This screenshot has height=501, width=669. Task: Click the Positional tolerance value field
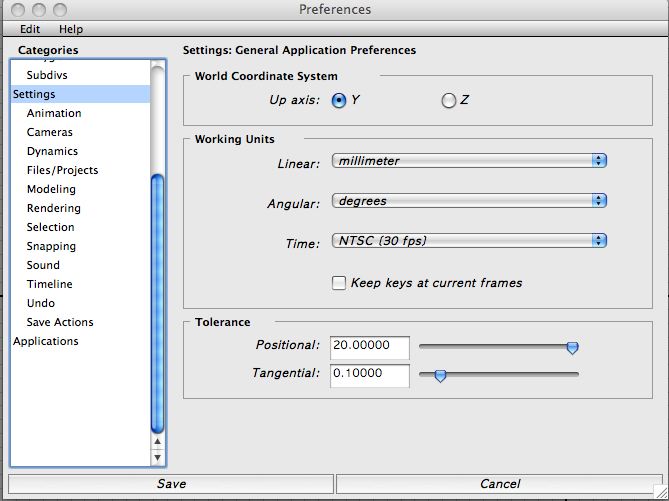tap(369, 347)
